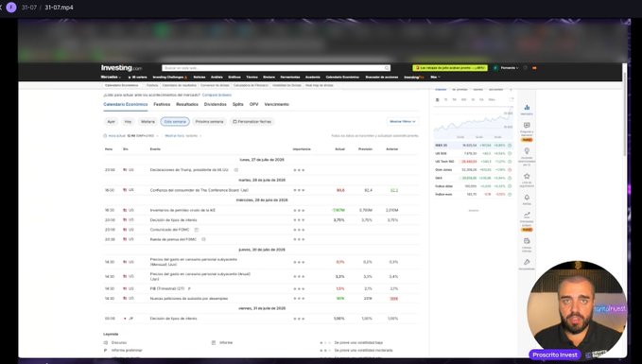Viewport: 642px width, 364px height.
Task: Click the chart type icon above mini chart
Action: (x=437, y=99)
